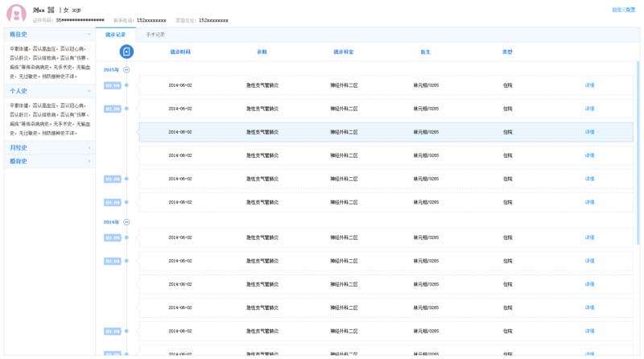This screenshot has width=644, height=359.
Task: Collapse the 2015年 timeline group
Action: pyautogui.click(x=126, y=70)
